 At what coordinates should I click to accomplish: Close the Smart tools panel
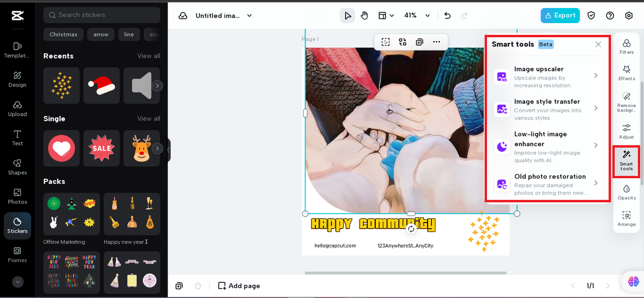coord(598,44)
